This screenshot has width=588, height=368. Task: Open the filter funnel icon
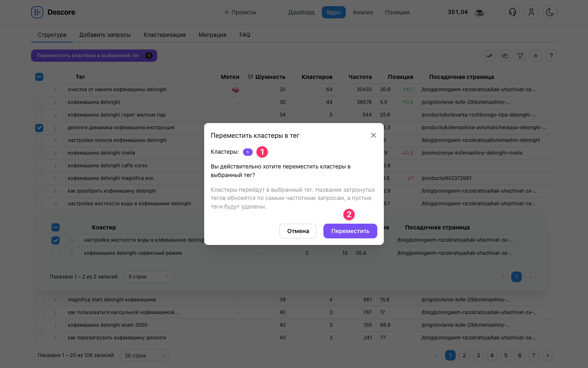tap(520, 56)
